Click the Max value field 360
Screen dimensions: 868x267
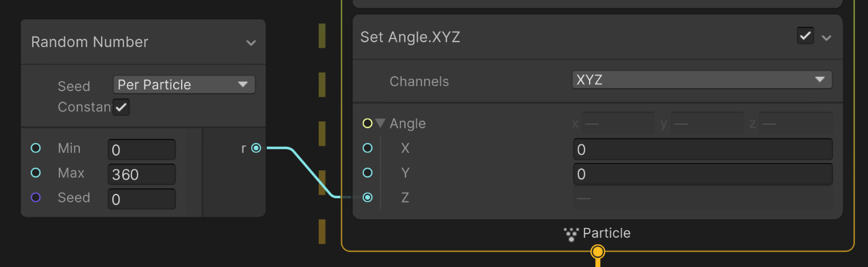coord(141,175)
